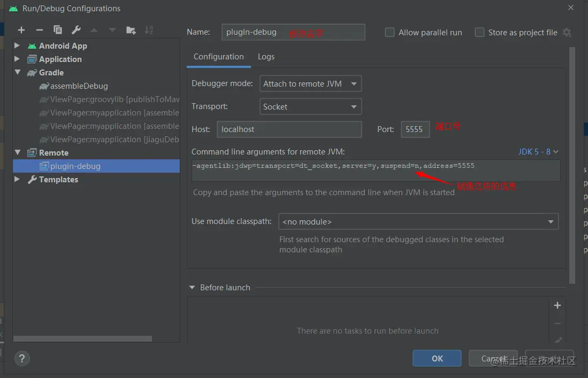Screen dimensions: 588x378
Task: Click the Host field with localhost
Action: pos(289,129)
